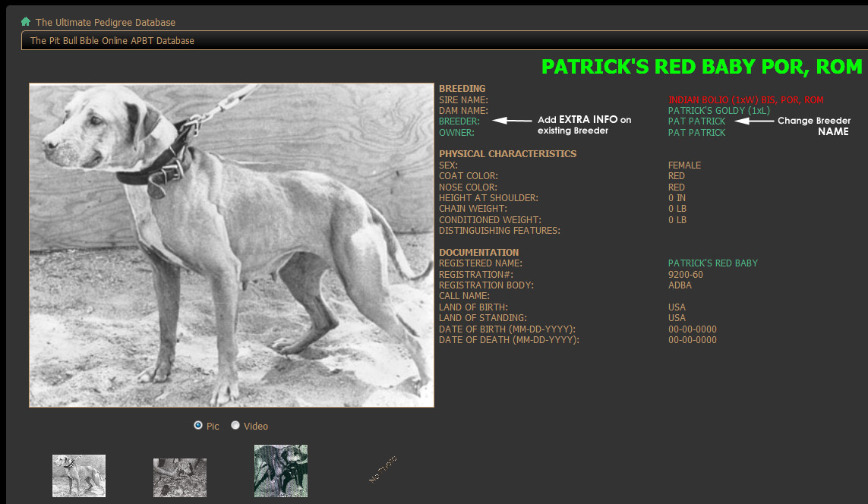Image resolution: width=868 pixels, height=504 pixels.
Task: Click the green home icon
Action: pos(26,22)
